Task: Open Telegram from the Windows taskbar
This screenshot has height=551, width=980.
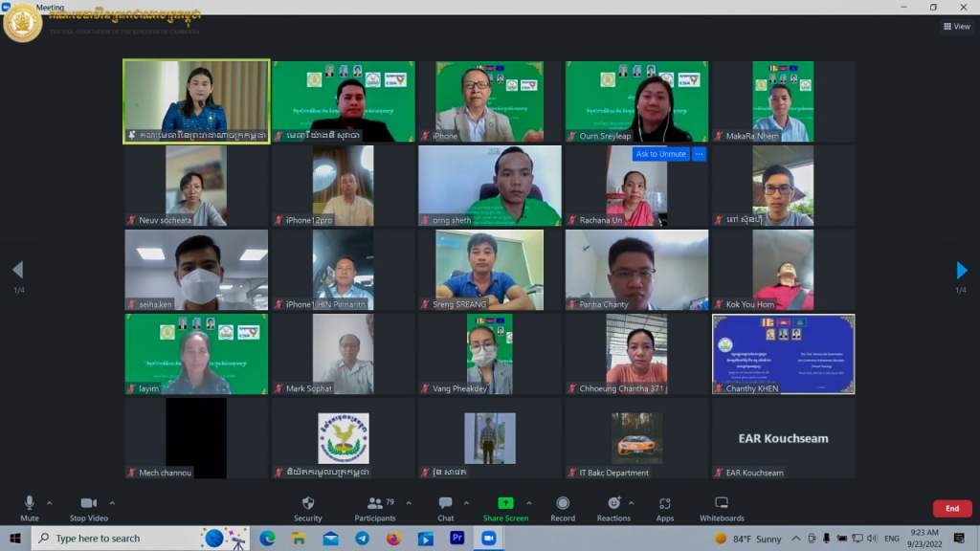Action: point(362,539)
